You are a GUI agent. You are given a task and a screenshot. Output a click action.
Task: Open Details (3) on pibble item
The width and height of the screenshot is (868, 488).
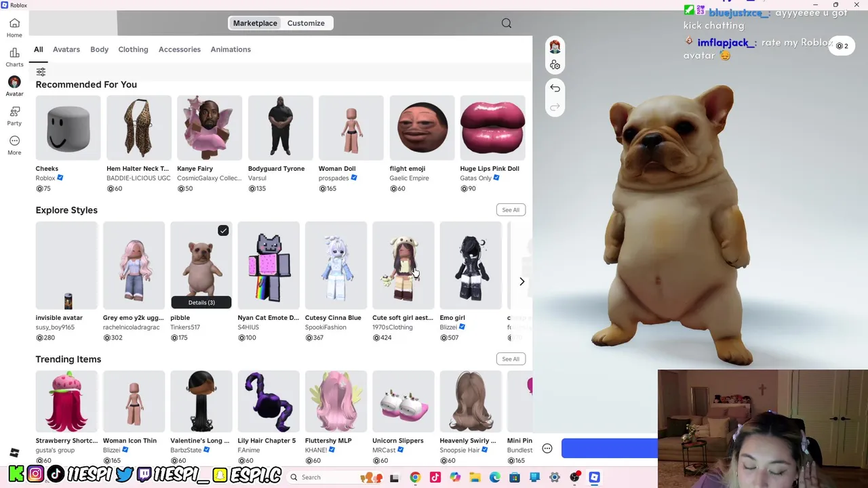pyautogui.click(x=201, y=302)
